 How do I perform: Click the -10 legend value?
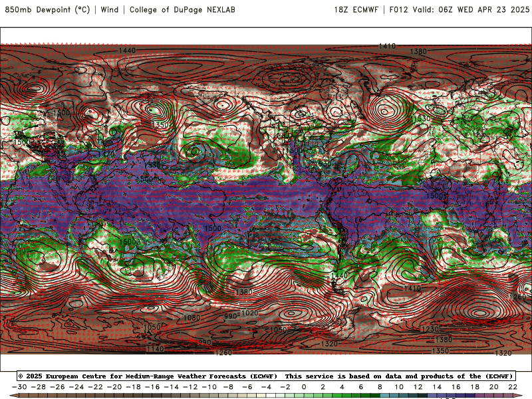point(209,387)
